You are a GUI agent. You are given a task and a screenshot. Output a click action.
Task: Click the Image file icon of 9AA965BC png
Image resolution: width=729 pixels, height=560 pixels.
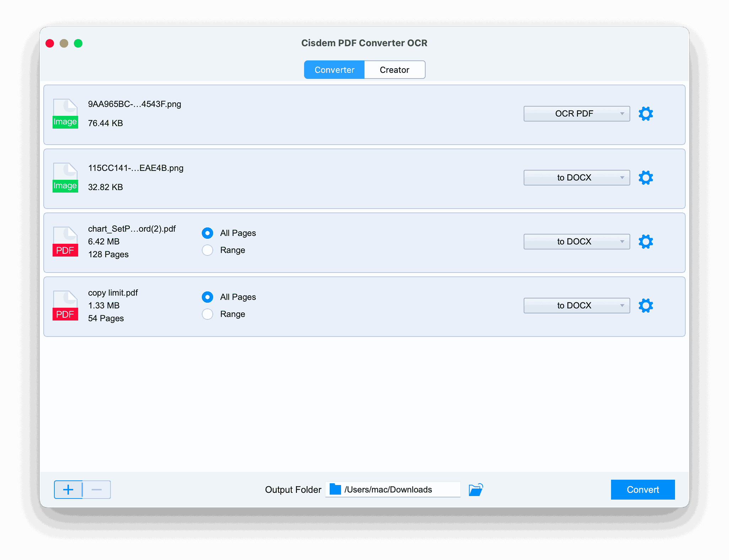pyautogui.click(x=65, y=114)
